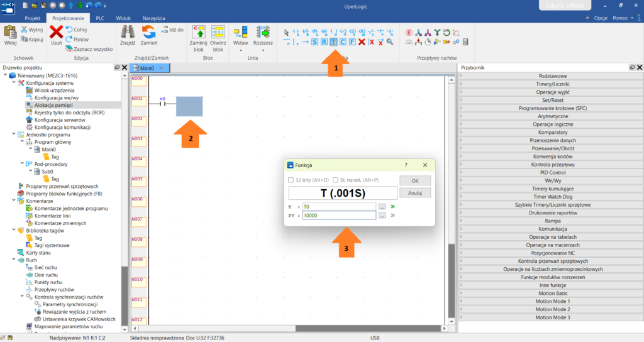This screenshot has height=342, width=644.
Task: Click the stopwatch motion flow icon
Action: tap(428, 42)
